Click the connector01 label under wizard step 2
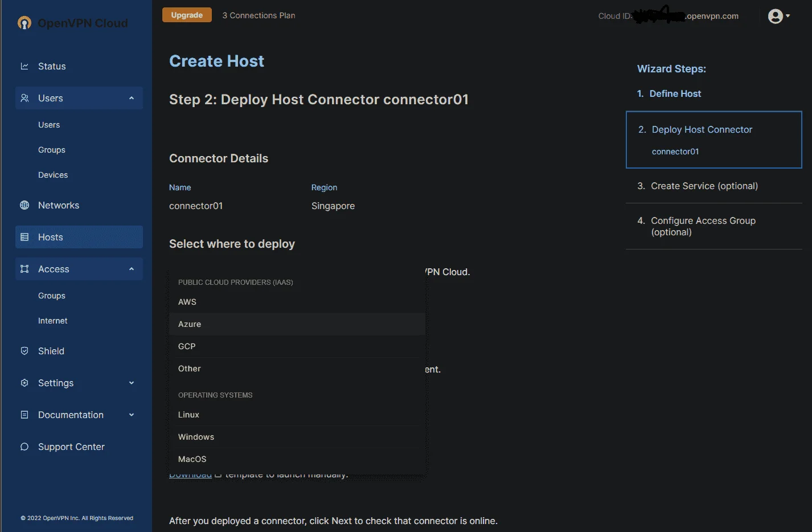Screen dimensions: 812x532 click(675, 152)
